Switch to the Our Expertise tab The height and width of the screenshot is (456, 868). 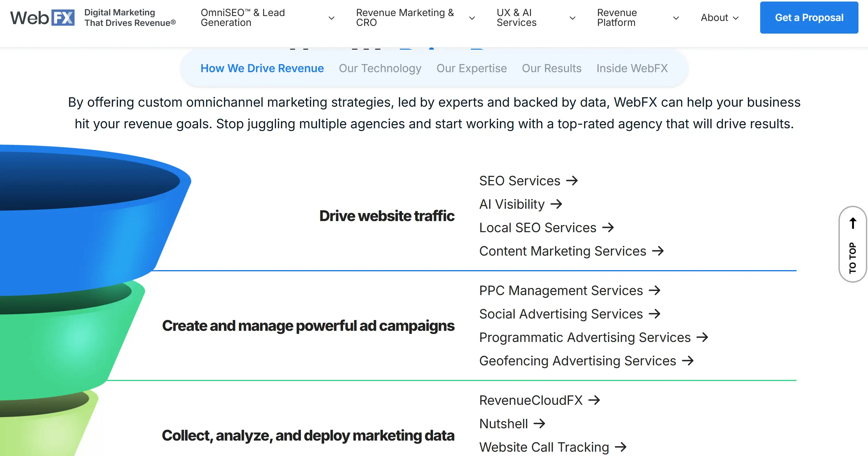coord(472,68)
